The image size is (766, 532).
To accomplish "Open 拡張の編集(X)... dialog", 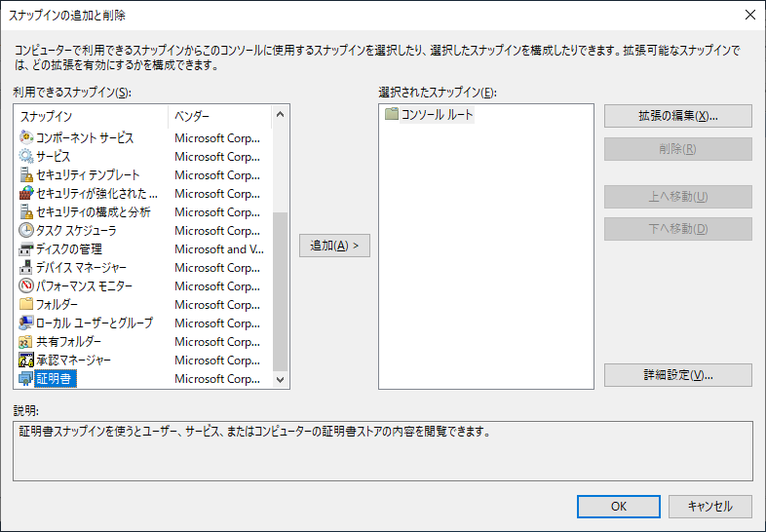I will (x=678, y=116).
